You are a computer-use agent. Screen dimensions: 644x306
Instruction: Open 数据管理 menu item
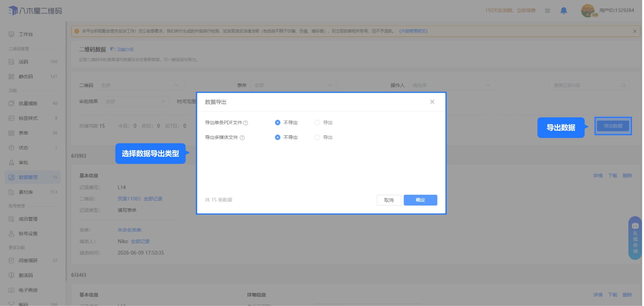click(33, 177)
